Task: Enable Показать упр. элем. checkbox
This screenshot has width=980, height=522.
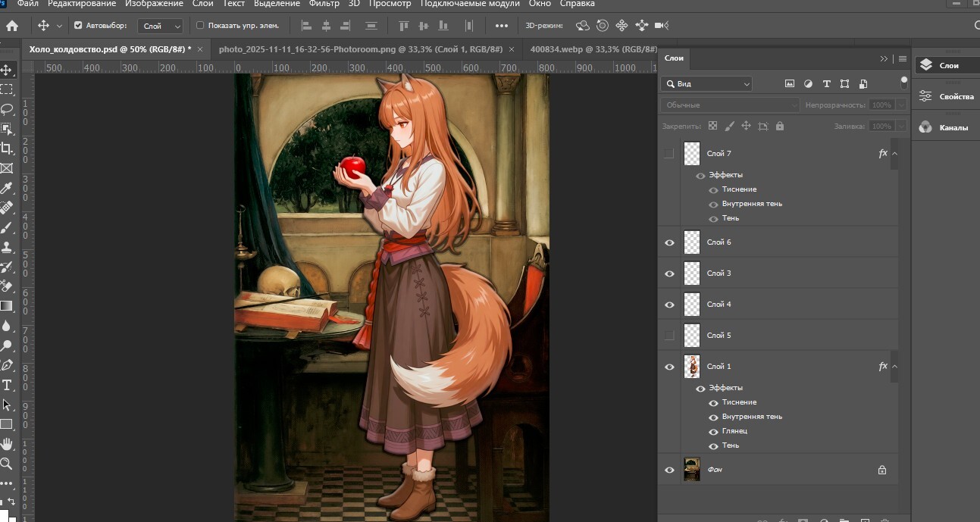Action: [200, 25]
